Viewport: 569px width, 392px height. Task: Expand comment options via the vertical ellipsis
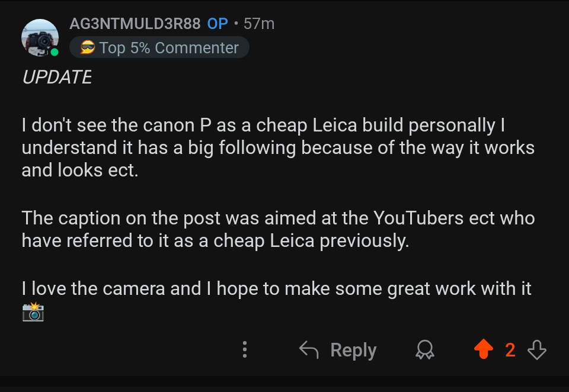pyautogui.click(x=245, y=350)
